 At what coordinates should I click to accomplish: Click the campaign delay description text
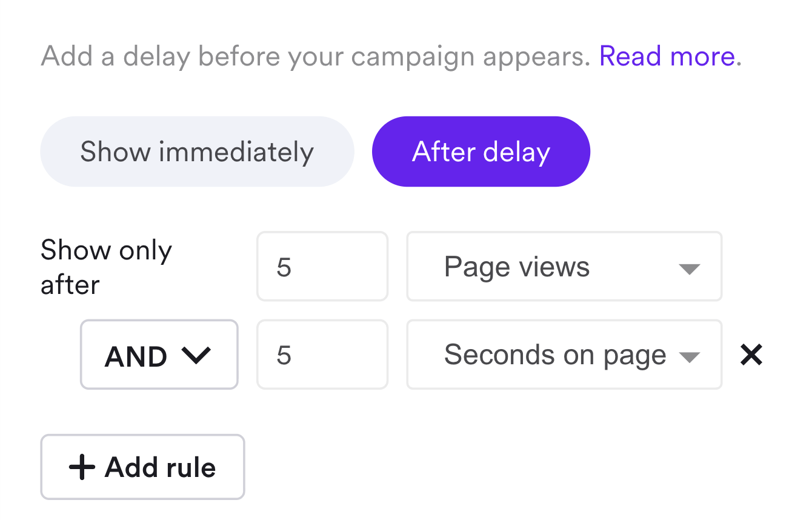pos(315,56)
